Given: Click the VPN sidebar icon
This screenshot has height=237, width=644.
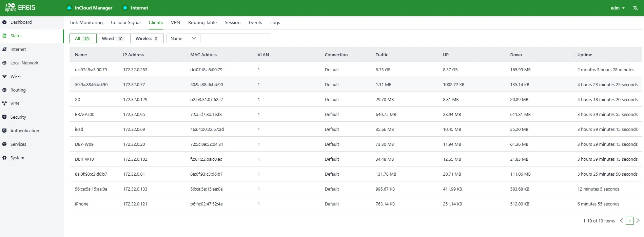Looking at the screenshot, I should click(4, 103).
